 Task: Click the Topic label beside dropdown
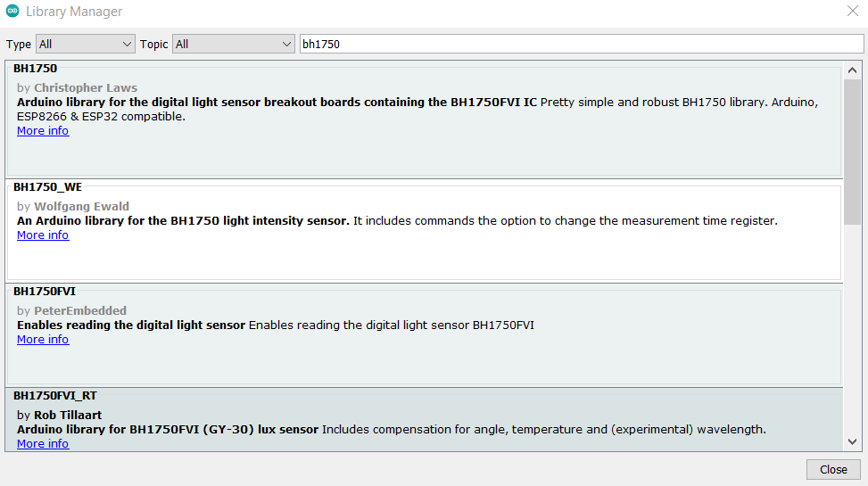[154, 45]
